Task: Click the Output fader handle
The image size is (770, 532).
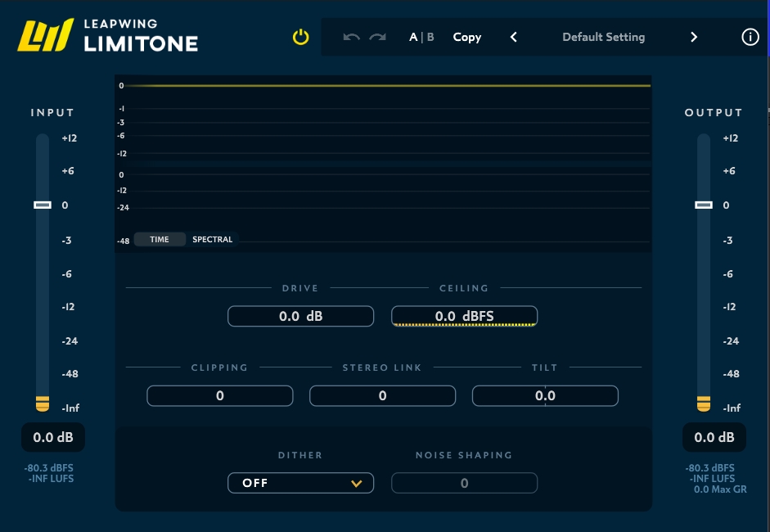Action: coord(704,205)
